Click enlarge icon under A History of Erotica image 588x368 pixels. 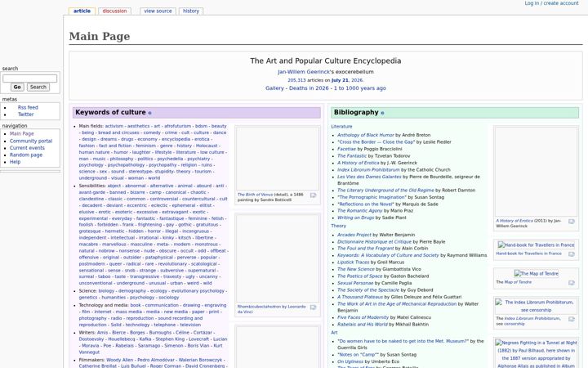[572, 222]
